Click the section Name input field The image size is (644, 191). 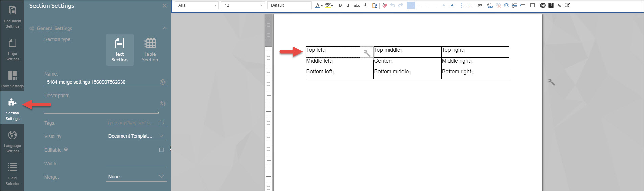pyautogui.click(x=101, y=82)
